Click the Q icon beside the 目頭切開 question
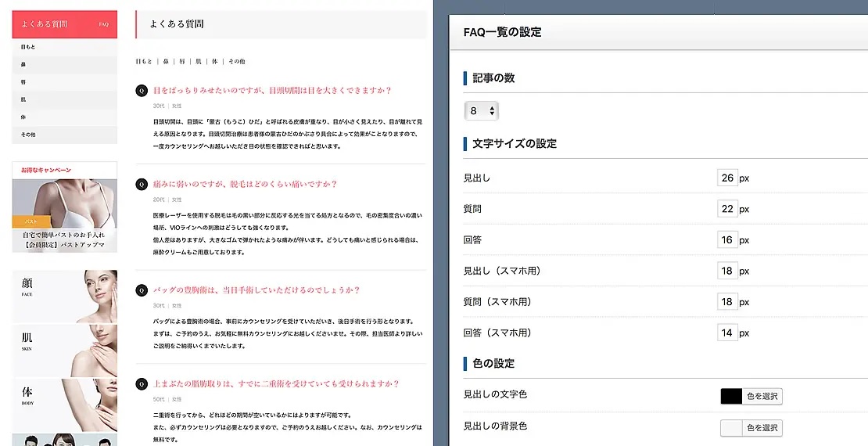 142,91
